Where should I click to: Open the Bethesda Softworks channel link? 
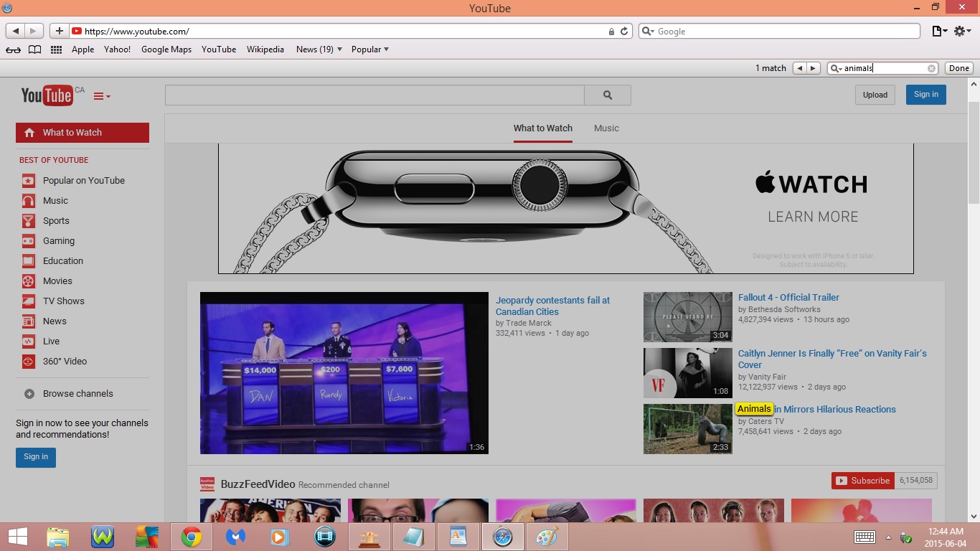click(x=784, y=309)
